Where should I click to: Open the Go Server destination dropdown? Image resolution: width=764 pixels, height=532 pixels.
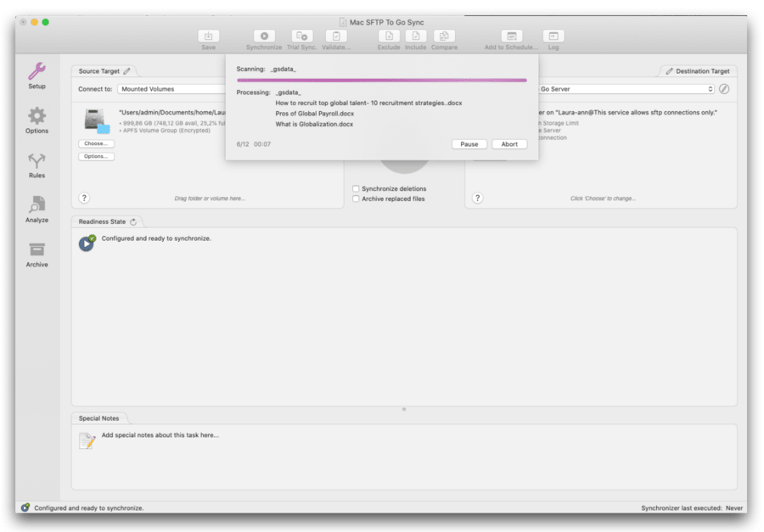[626, 88]
